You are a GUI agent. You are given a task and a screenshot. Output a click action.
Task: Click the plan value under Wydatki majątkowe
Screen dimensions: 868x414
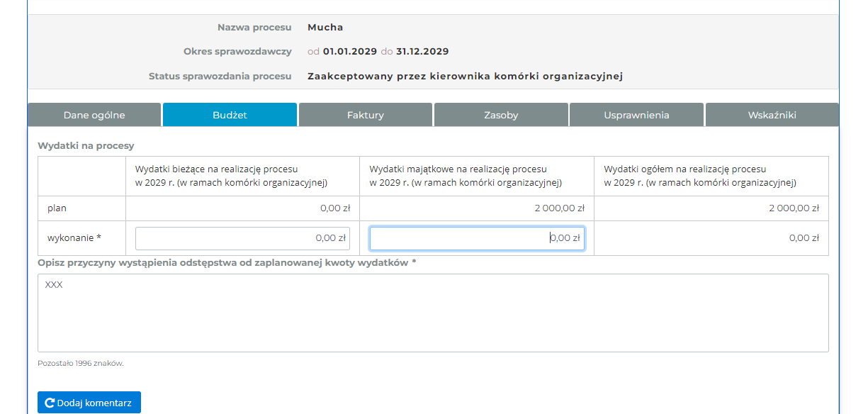point(559,208)
